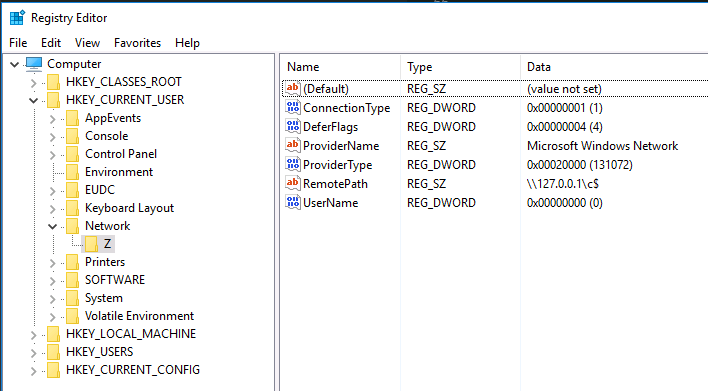Expand the AppEvents key
This screenshot has height=391, width=708.
point(52,119)
